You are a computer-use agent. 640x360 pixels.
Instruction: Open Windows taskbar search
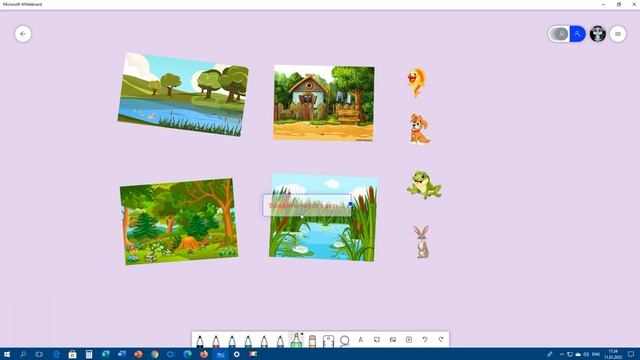click(x=23, y=354)
